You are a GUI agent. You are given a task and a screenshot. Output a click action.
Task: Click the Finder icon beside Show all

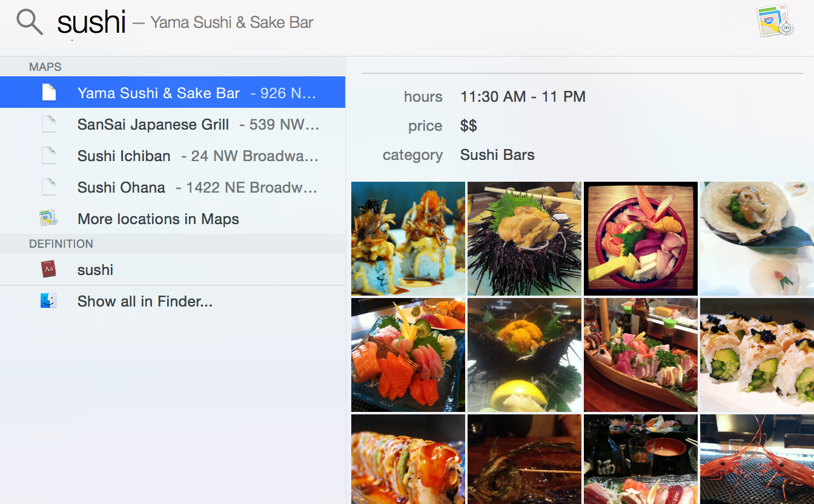click(x=48, y=300)
